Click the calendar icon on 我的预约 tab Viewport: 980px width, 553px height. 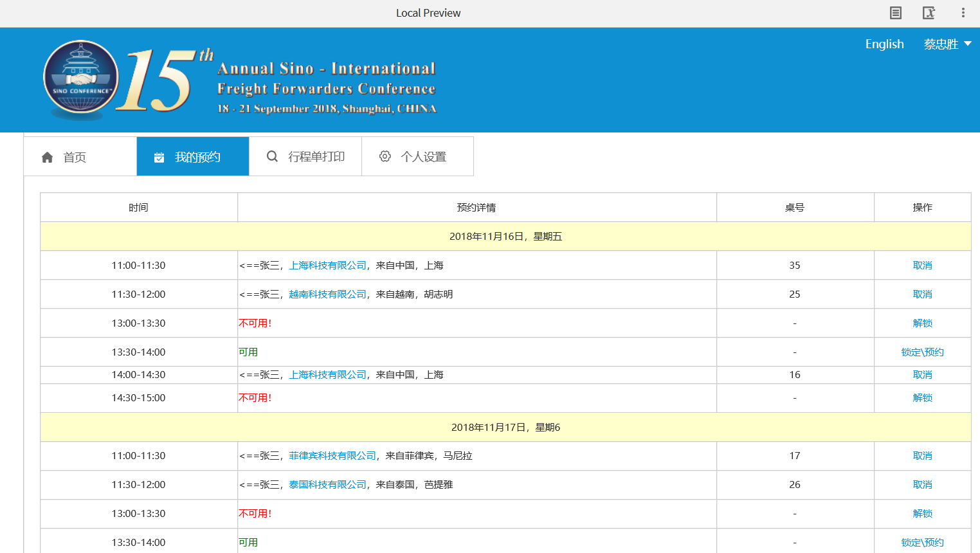coord(159,157)
